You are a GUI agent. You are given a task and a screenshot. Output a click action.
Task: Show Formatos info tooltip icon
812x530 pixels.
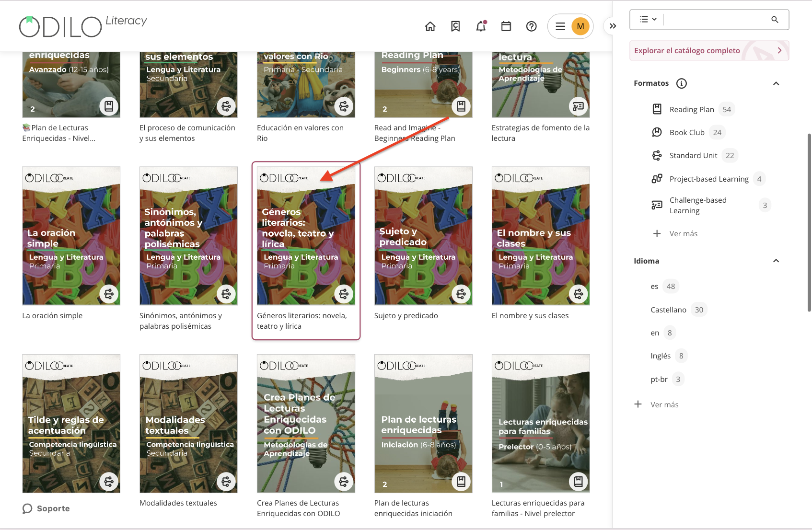point(681,83)
